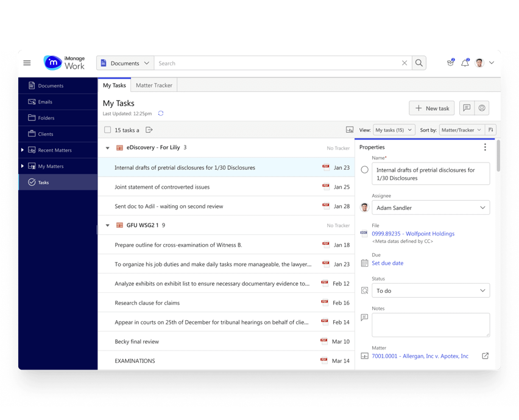The height and width of the screenshot is (420, 519).
Task: Click the notes icon beside Notes field
Action: coord(364,318)
